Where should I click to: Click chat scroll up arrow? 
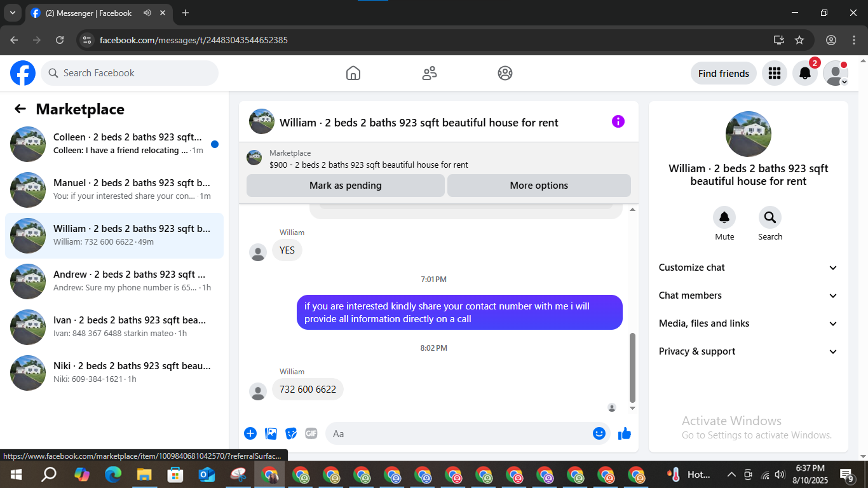point(632,210)
